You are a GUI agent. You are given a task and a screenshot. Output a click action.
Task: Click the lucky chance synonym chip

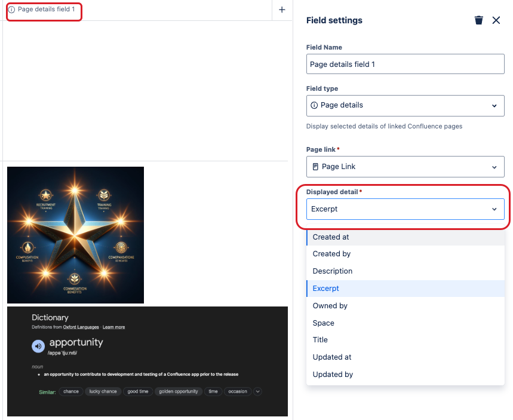coord(103,391)
